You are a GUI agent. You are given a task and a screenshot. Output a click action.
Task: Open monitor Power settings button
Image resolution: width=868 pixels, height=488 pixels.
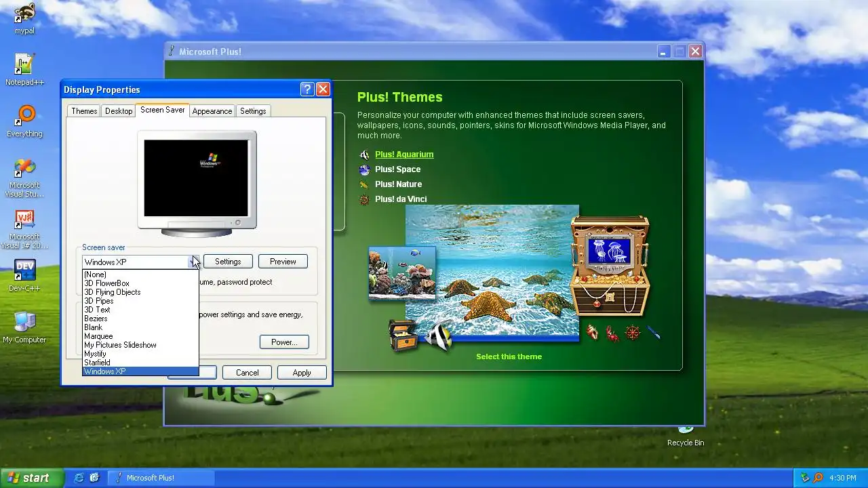[284, 342]
